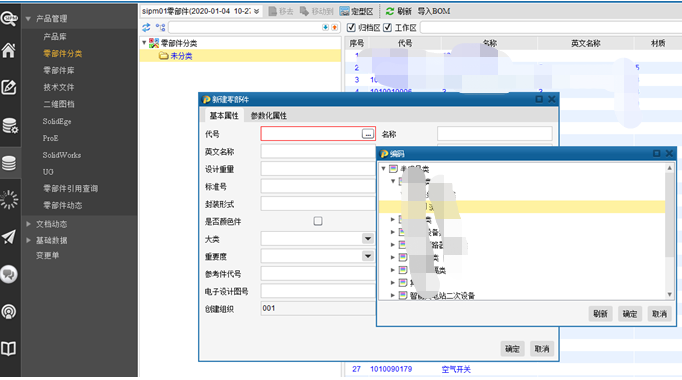This screenshot has width=682, height=380.
Task: Click the 移去 toolbar button
Action: tap(281, 11)
